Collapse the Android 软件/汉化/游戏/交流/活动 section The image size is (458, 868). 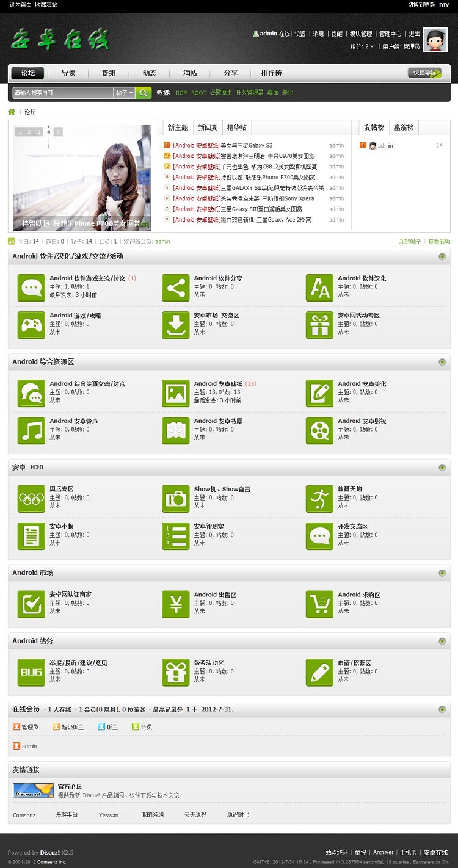pyautogui.click(x=442, y=256)
